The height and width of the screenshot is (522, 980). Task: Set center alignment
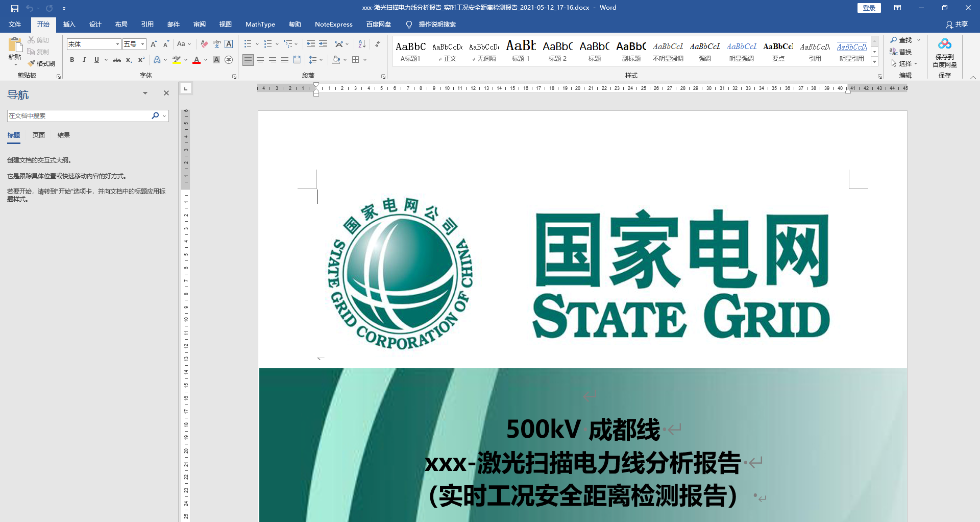260,60
